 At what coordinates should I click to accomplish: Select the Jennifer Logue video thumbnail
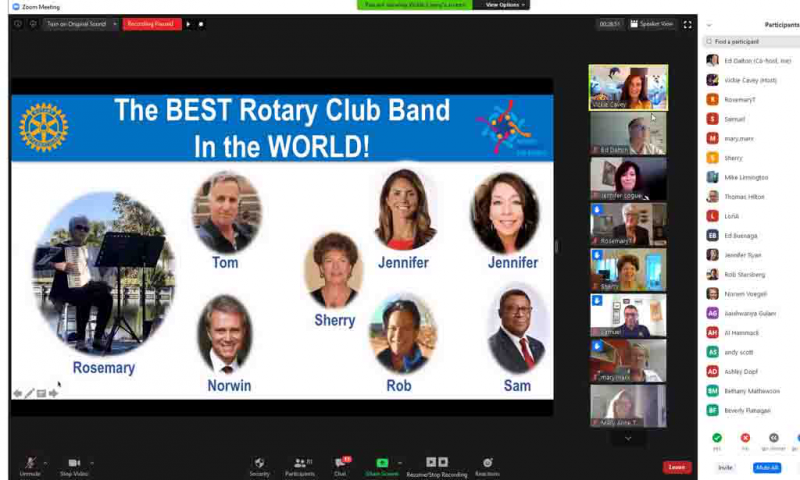628,179
